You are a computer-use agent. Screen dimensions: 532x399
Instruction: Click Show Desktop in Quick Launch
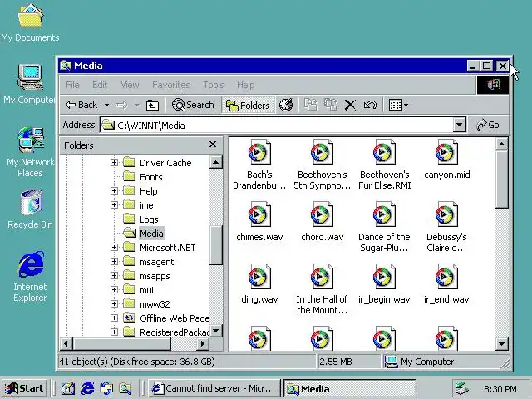pyautogui.click(x=68, y=388)
